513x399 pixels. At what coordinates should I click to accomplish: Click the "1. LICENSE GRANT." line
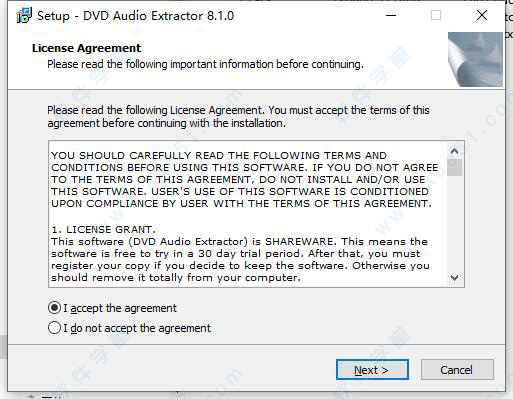(x=103, y=229)
